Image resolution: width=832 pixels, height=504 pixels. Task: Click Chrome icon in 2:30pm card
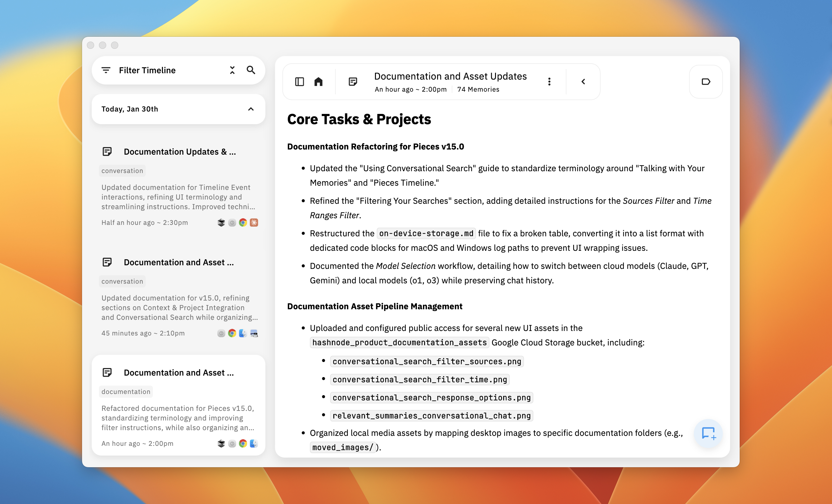tap(243, 223)
